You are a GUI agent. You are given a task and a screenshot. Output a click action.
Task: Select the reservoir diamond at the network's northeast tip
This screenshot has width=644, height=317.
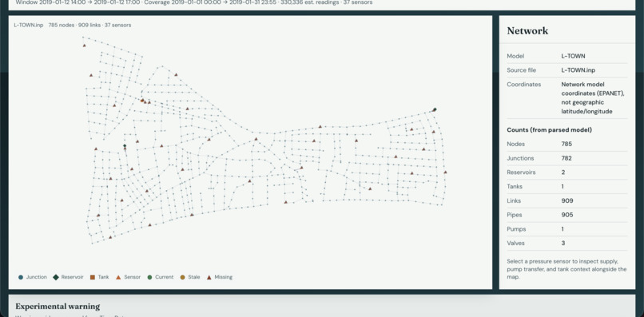point(435,109)
